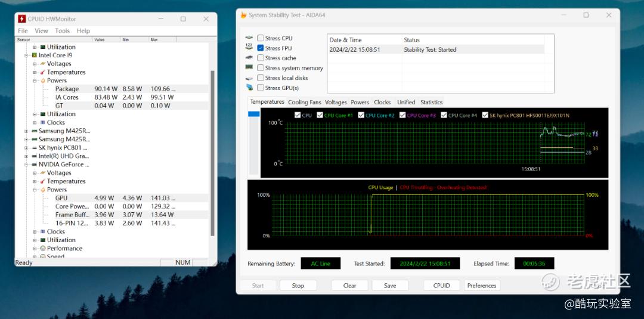This screenshot has width=644, height=319.
Task: Enable the Stress cache checkbox
Action: [261, 58]
